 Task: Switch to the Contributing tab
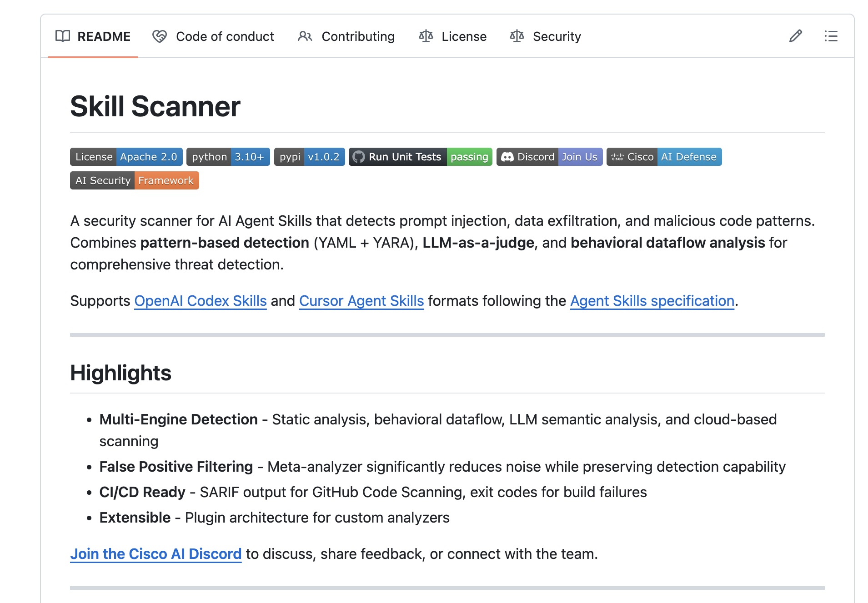click(x=357, y=36)
